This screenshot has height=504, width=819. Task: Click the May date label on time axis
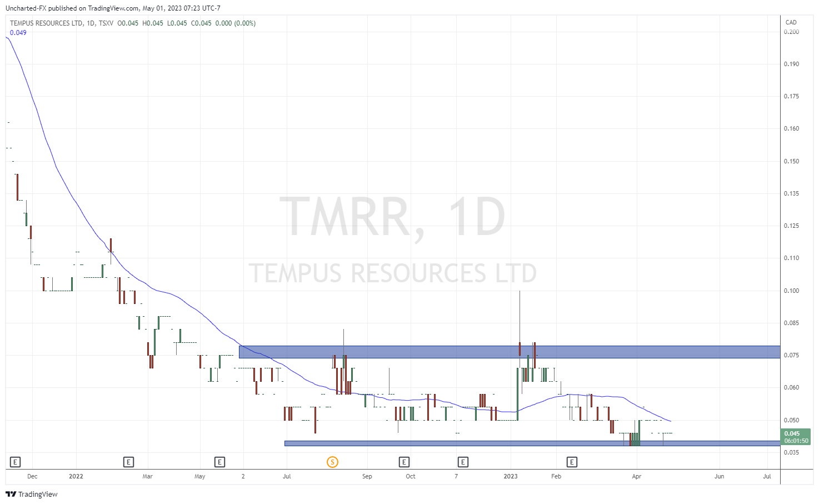tap(200, 476)
